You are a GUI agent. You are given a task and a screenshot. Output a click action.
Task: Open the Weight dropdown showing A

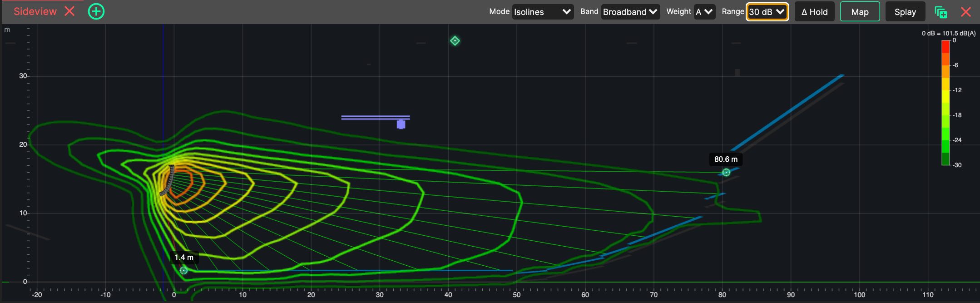705,12
